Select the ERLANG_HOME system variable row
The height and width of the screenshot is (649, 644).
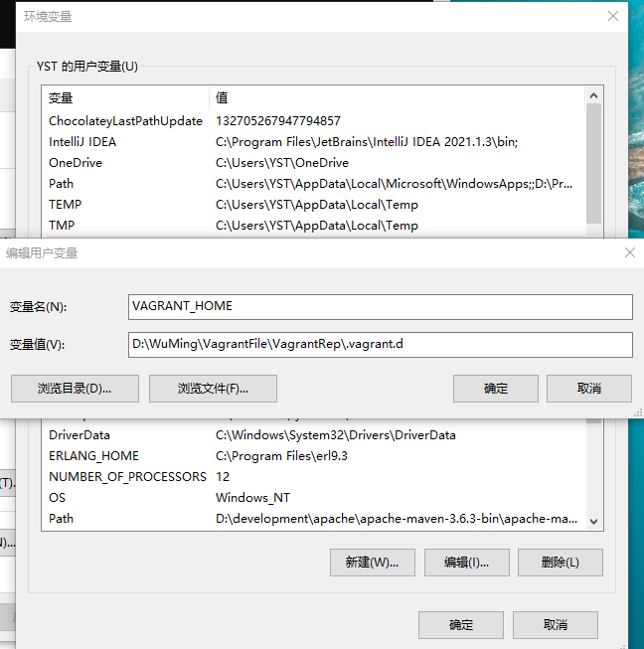(x=314, y=456)
